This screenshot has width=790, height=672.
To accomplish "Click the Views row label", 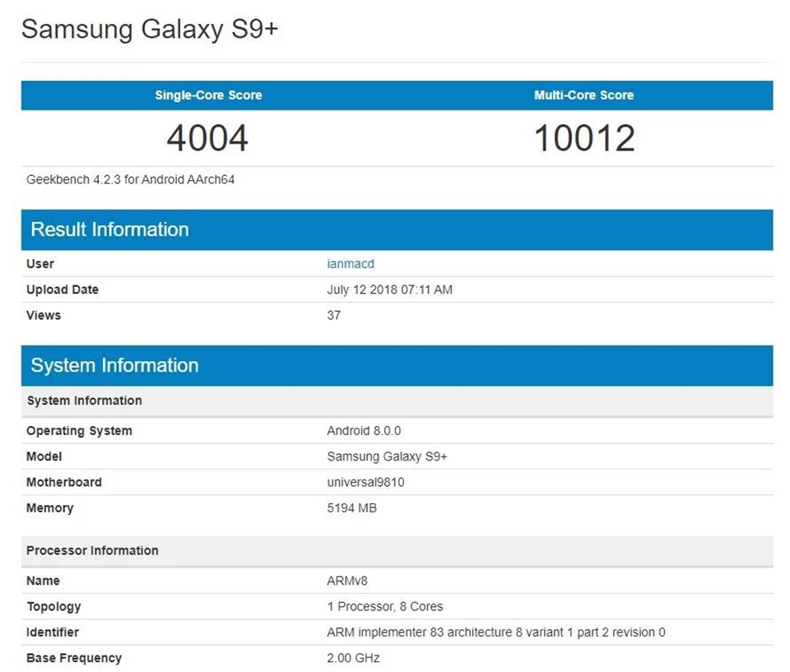I will [44, 315].
